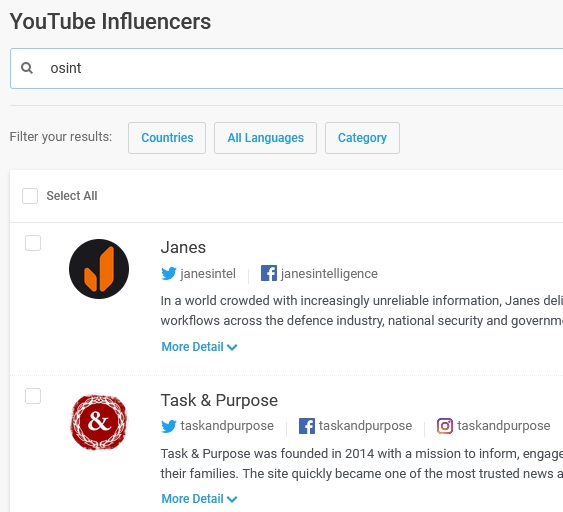Check the Janes influencer checkbox
This screenshot has width=563, height=512.
(33, 243)
